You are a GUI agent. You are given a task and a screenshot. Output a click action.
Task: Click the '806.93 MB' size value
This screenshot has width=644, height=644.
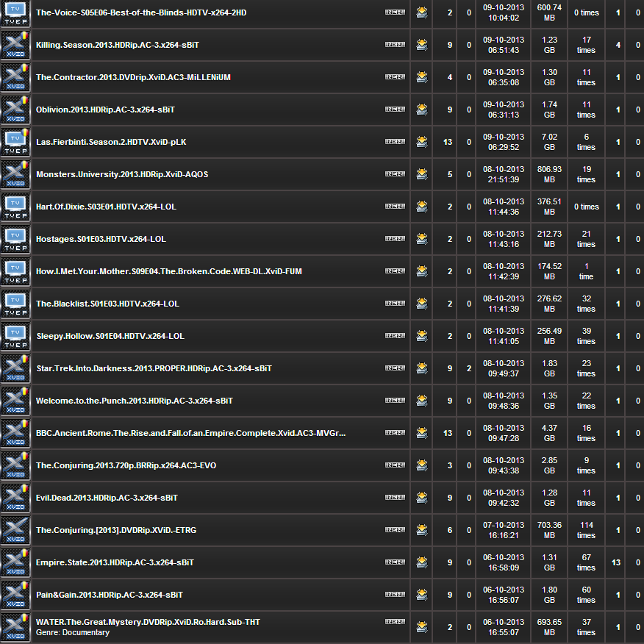(x=549, y=174)
